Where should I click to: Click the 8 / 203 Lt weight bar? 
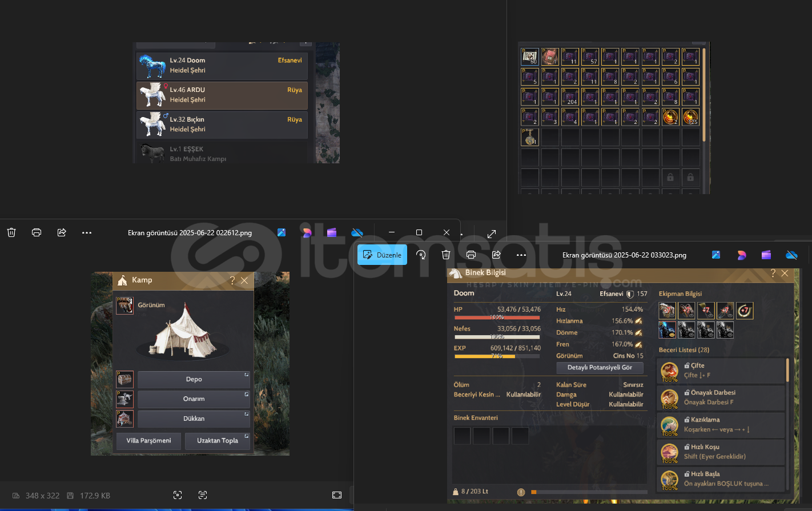point(589,492)
